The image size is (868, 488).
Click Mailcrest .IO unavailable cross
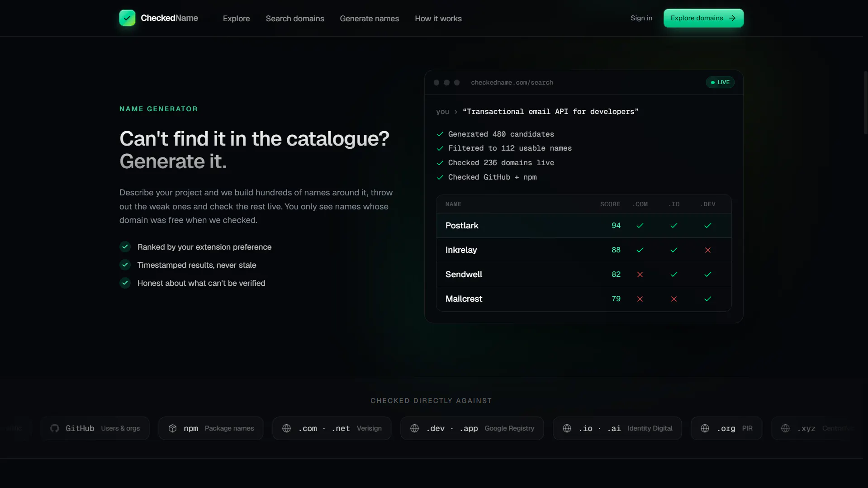(x=674, y=298)
